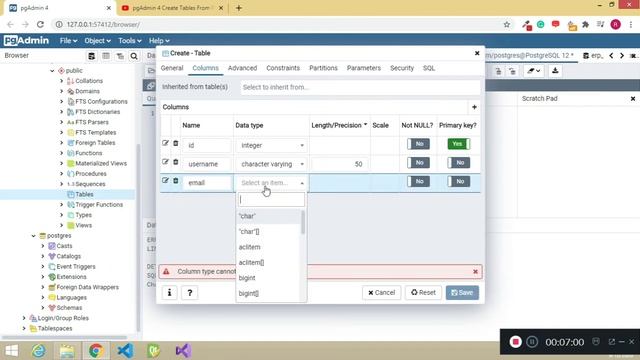Image resolution: width=640 pixels, height=360 pixels.
Task: Open Search Objects magnifier in Browser panel
Action: (134, 56)
